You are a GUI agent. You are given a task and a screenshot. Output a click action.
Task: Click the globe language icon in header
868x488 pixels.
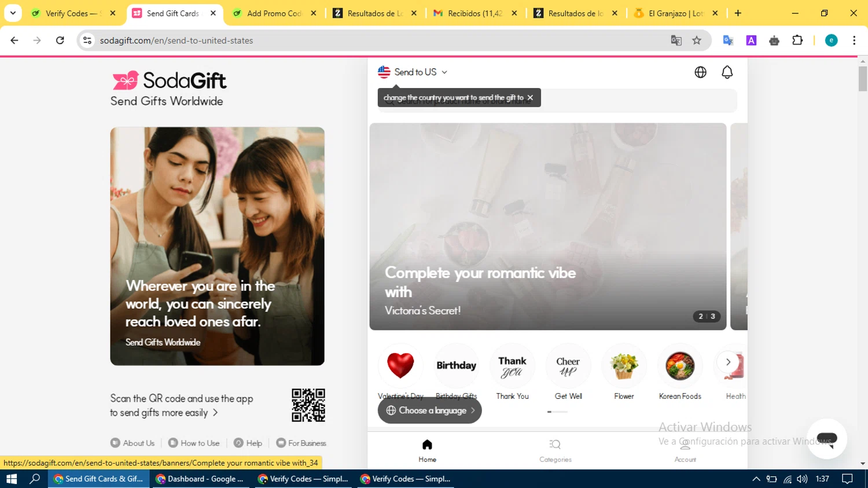pos(700,72)
